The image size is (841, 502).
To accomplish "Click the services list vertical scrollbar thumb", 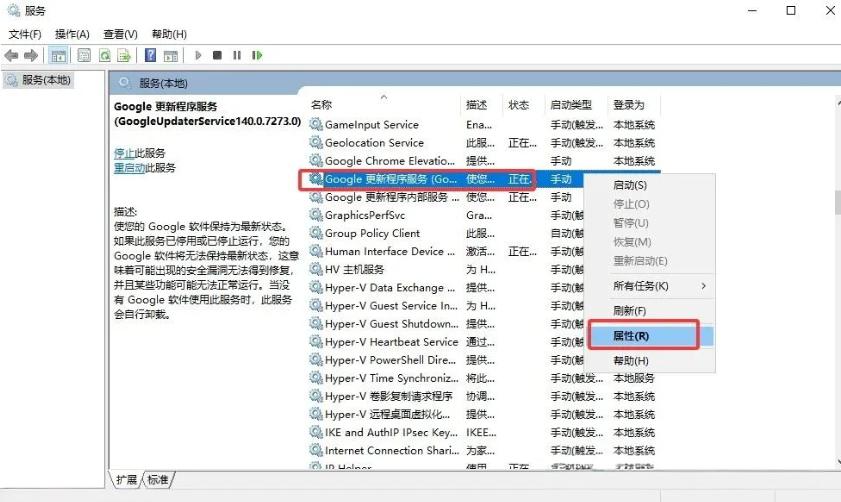I will click(x=838, y=203).
